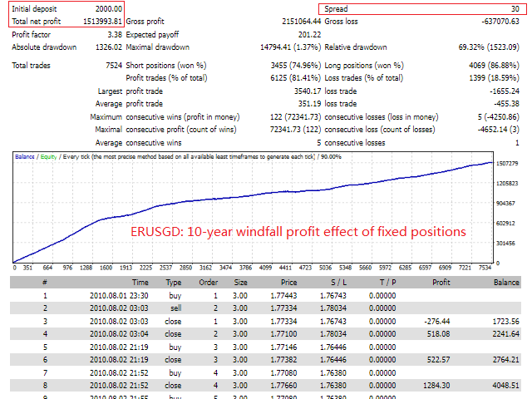Select the Gross loss amount

click(x=497, y=20)
